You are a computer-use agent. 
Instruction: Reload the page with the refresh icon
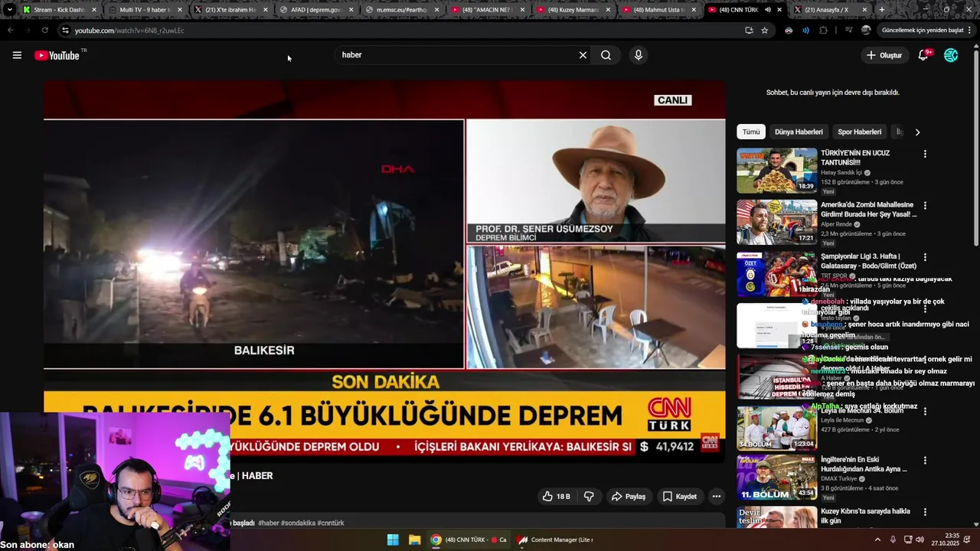[x=44, y=31]
